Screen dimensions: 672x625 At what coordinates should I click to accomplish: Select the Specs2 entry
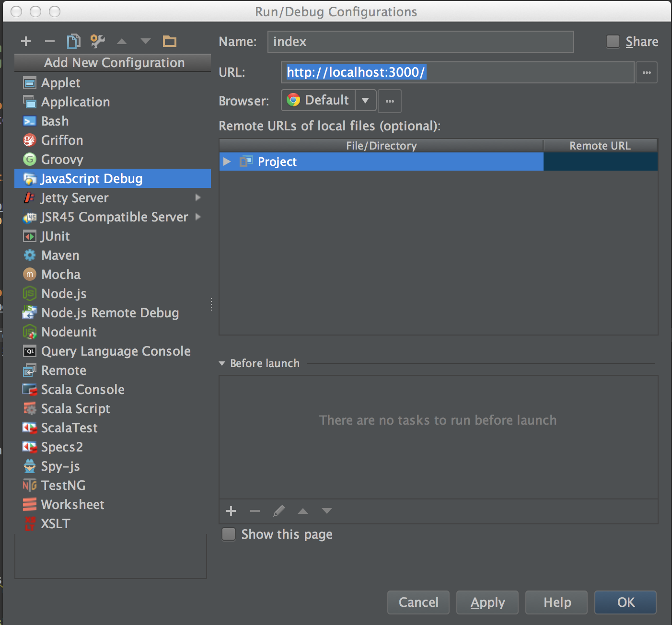click(x=113, y=447)
